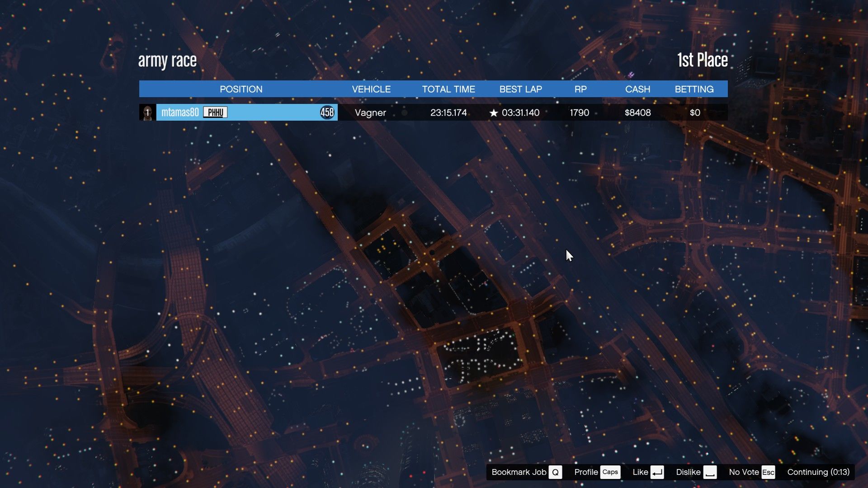
Task: Click the VEHICLE column header
Action: point(371,89)
